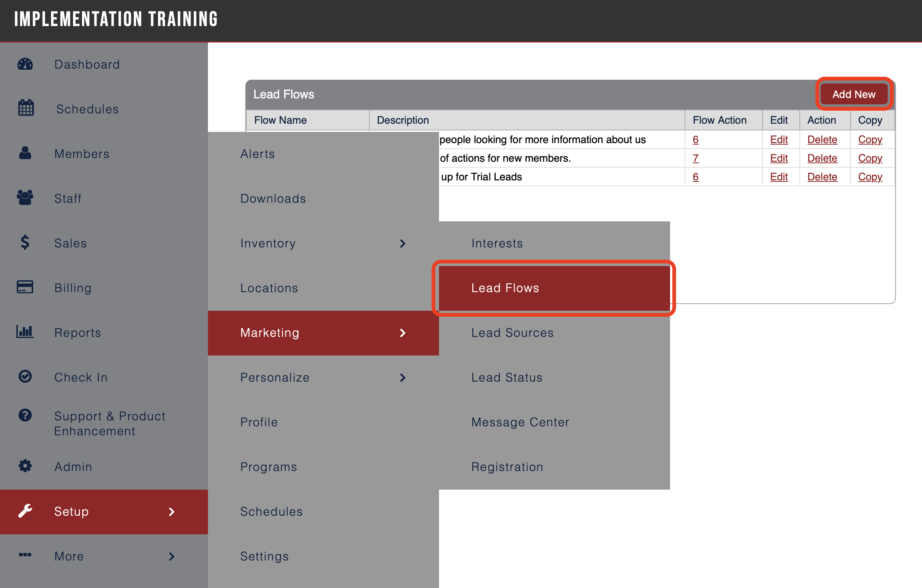Expand the Inventory submenu arrow
Image resolution: width=922 pixels, height=588 pixels.
point(402,243)
